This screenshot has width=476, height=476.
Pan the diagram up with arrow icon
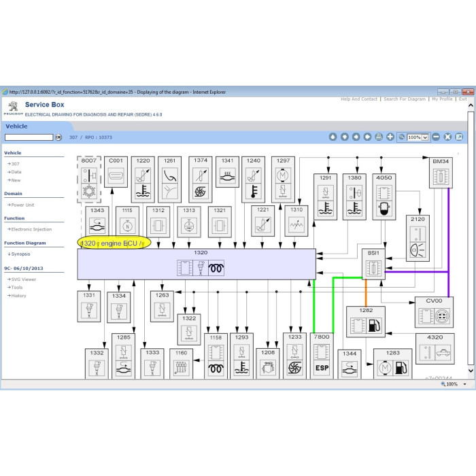click(x=333, y=137)
